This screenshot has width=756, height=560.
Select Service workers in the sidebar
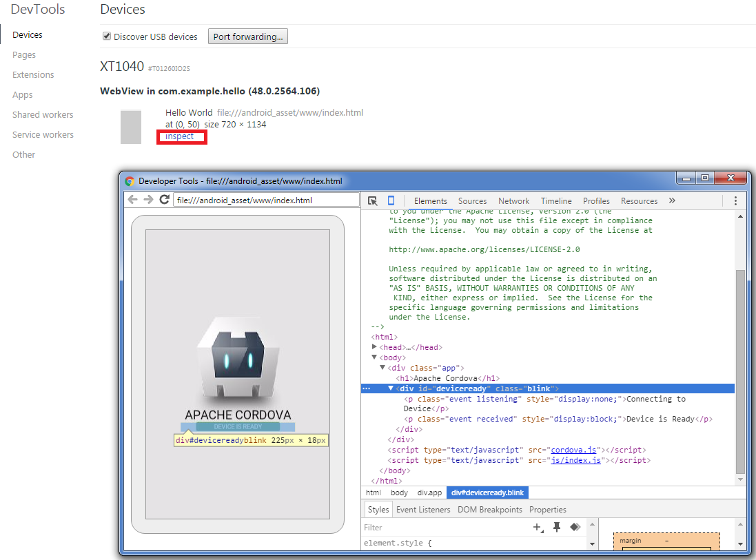click(x=43, y=134)
